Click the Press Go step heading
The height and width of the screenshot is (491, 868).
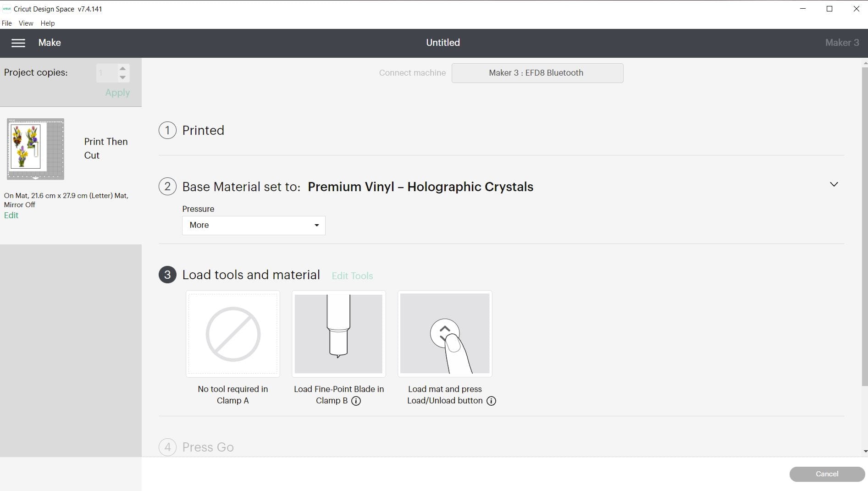(x=208, y=447)
